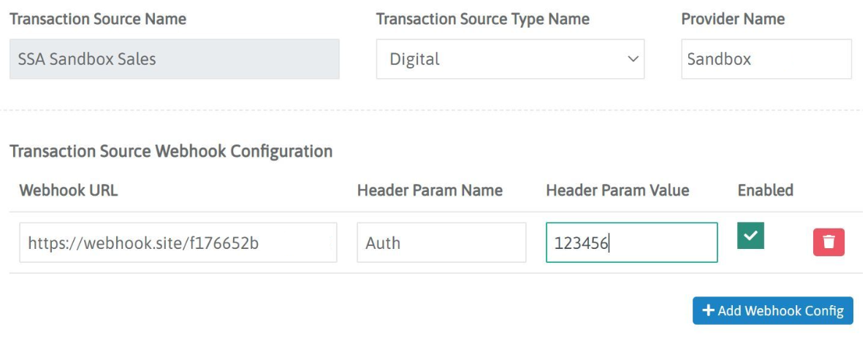The height and width of the screenshot is (338, 868).
Task: Open the Transaction Source Type Name dropdown
Action: (x=510, y=59)
